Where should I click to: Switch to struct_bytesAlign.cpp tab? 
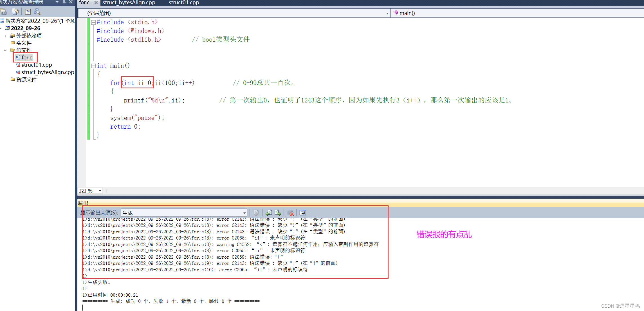coord(129,3)
